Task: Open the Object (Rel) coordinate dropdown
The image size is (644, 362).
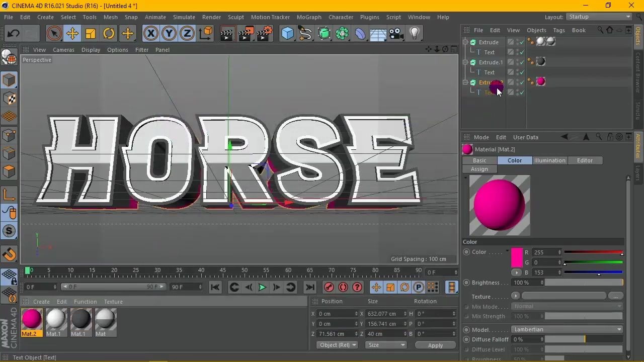Action: point(337,345)
